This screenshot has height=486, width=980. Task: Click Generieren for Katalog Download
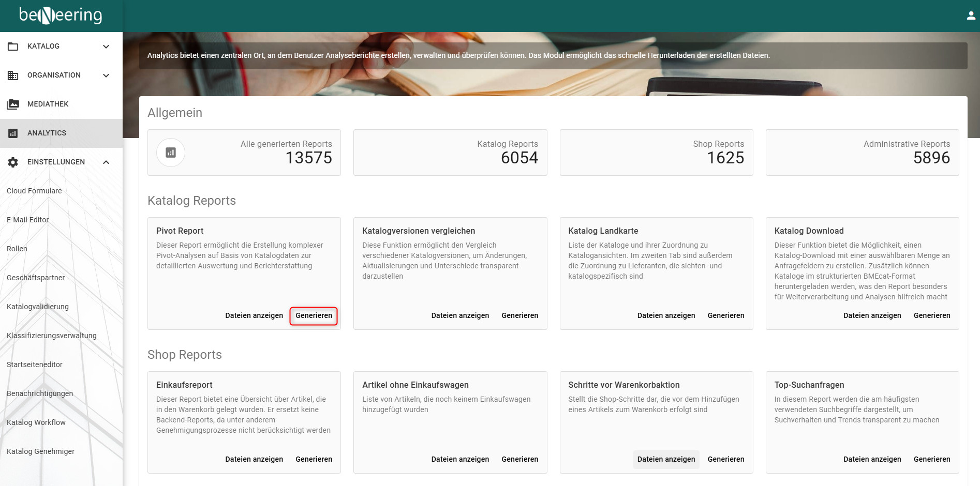click(x=932, y=316)
